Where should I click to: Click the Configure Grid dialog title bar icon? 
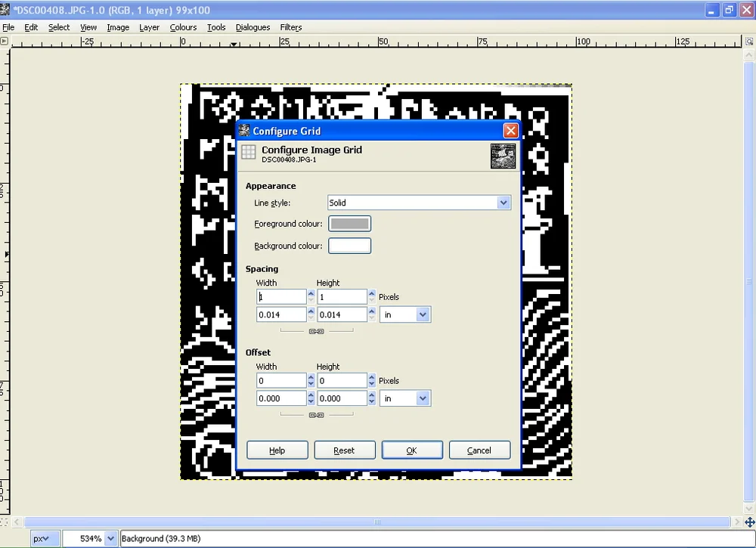(243, 130)
